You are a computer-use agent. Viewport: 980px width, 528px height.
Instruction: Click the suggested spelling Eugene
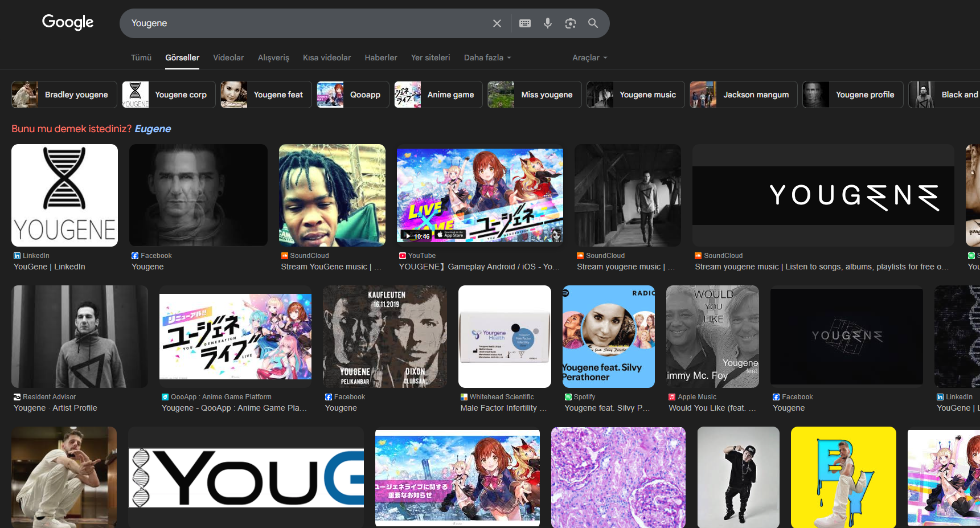click(153, 129)
